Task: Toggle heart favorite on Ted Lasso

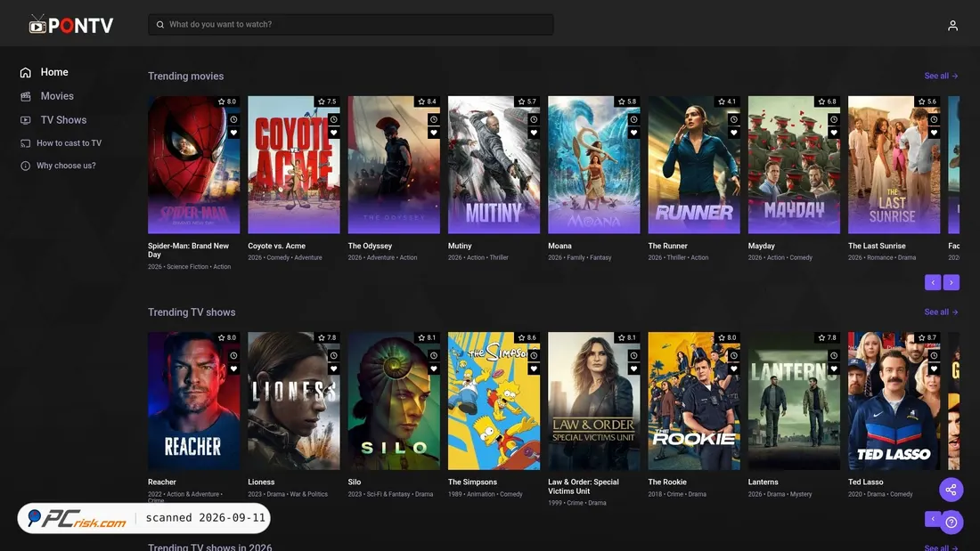Action: (x=933, y=369)
